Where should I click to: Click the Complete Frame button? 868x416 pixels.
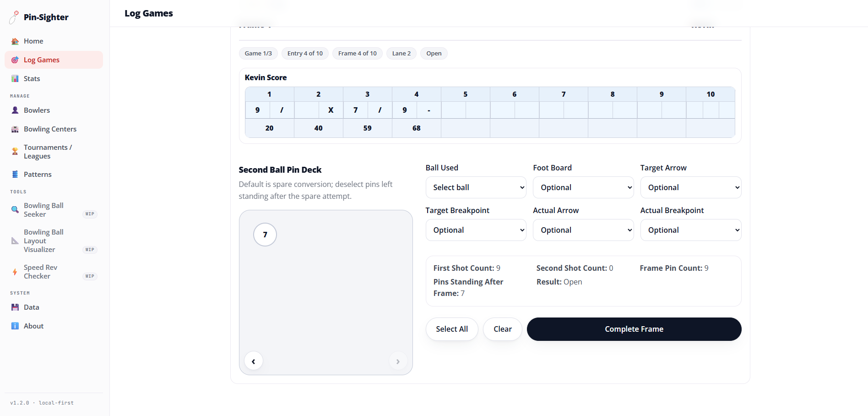click(x=634, y=329)
